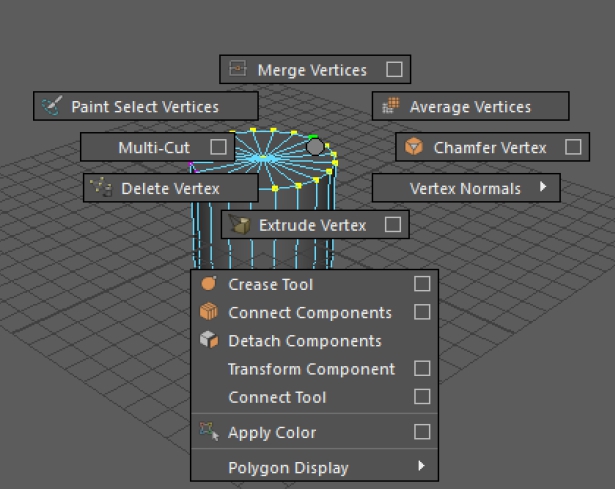Select the Paint Select Vertices brush icon
615x489 pixels.
tap(52, 106)
